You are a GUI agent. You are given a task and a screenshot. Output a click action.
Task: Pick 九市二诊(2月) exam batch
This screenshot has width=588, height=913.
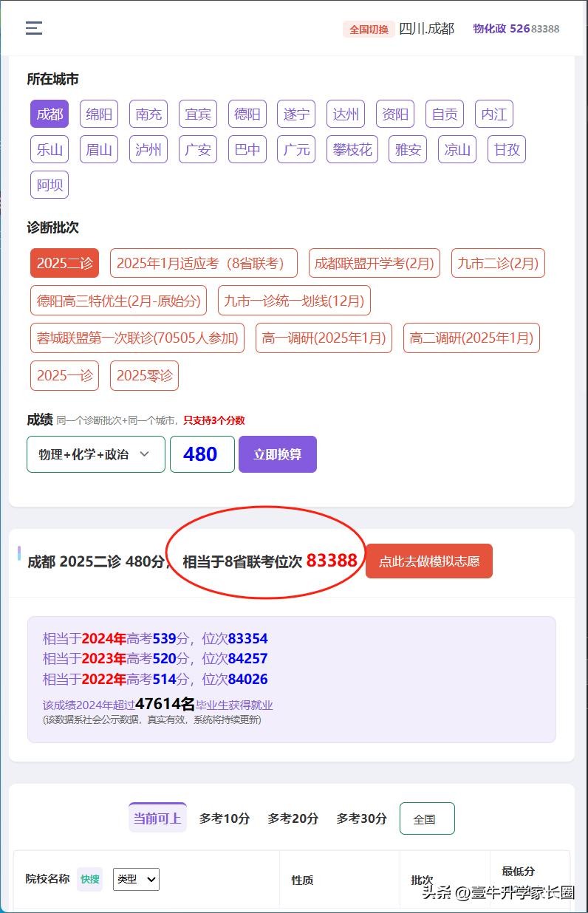point(498,263)
